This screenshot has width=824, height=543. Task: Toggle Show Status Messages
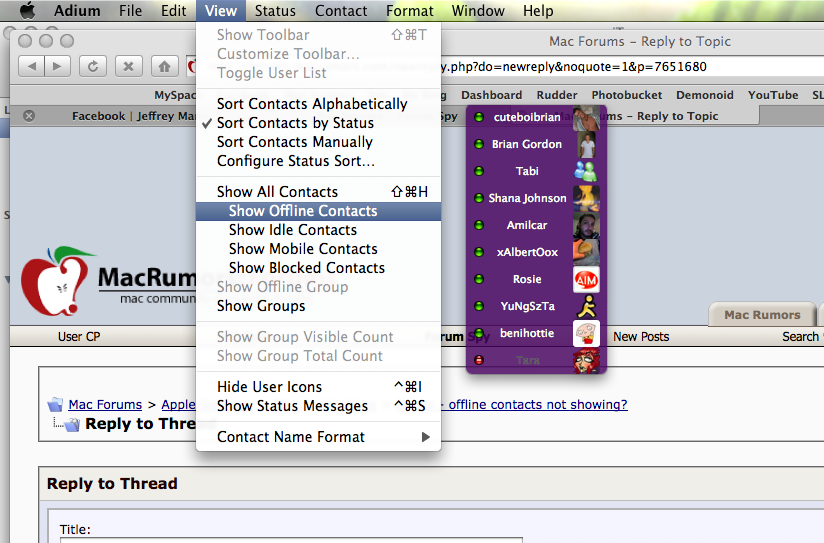pos(318,406)
